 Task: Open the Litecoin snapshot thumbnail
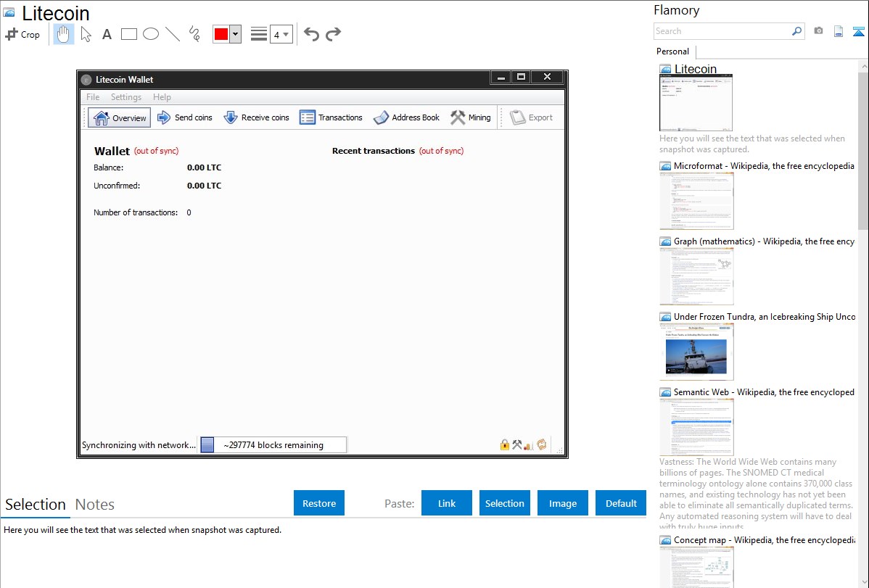696,102
